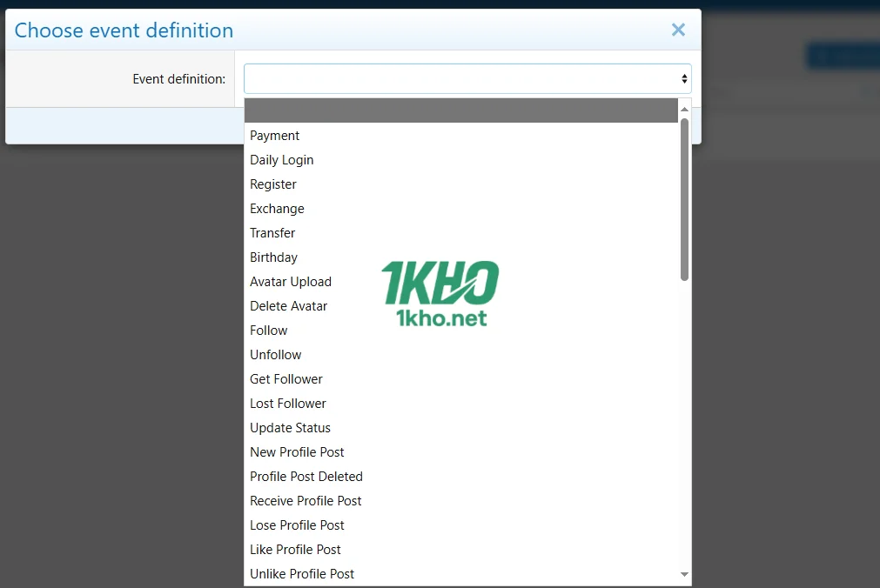Select the Avatar Upload option
Viewport: 880px width, 588px height.
pos(291,282)
